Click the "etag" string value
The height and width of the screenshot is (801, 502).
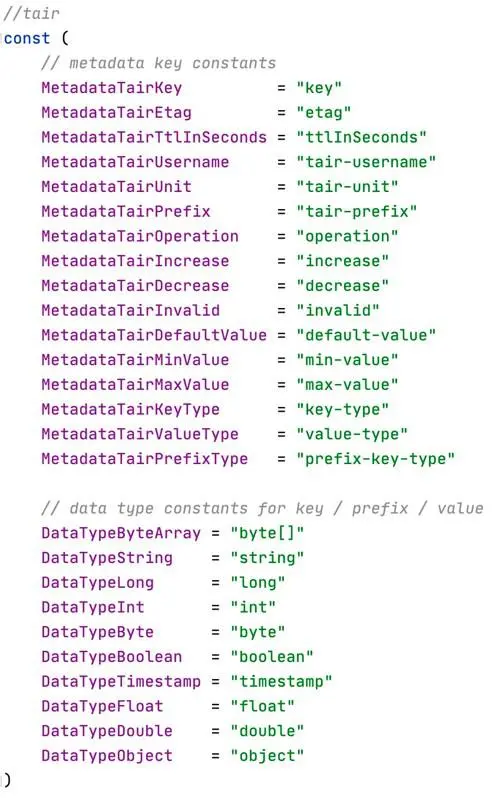324,112
